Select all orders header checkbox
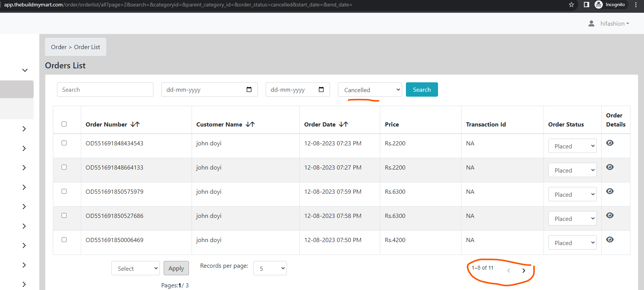The height and width of the screenshot is (290, 644). pyautogui.click(x=64, y=124)
